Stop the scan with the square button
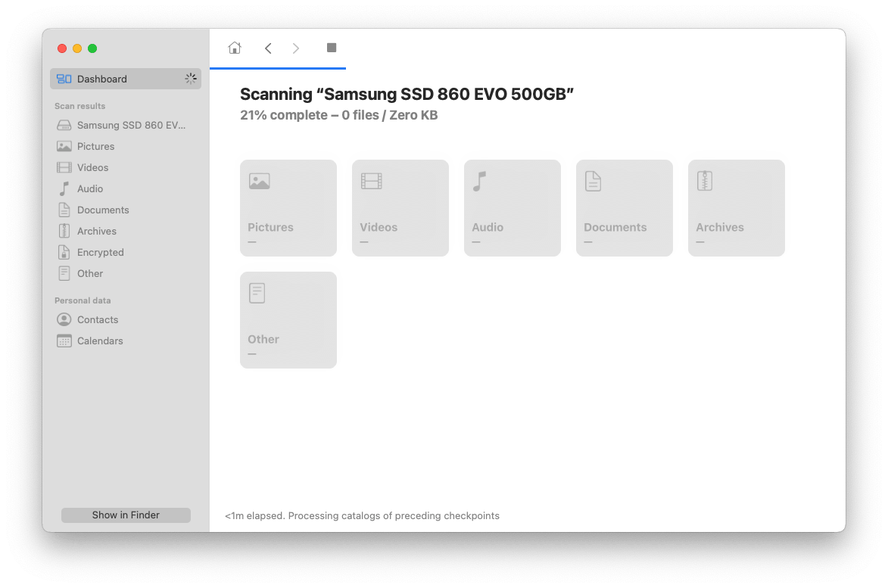Viewport: 888px width, 588px height. 332,48
